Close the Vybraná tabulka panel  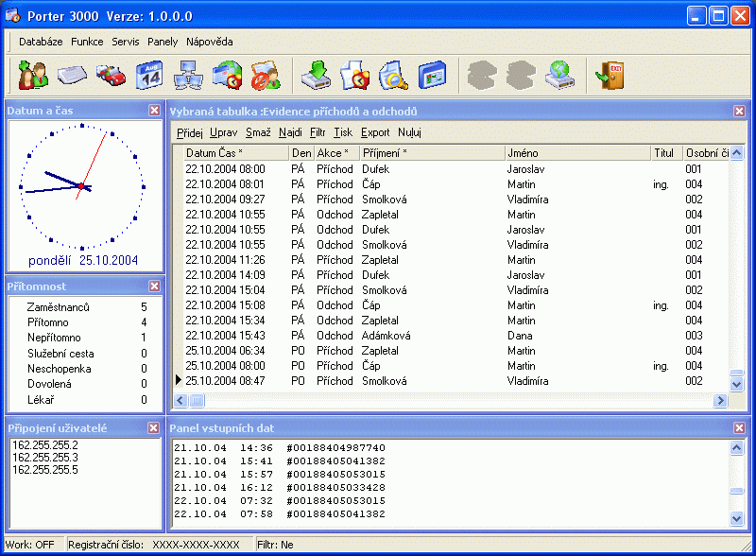(x=739, y=112)
